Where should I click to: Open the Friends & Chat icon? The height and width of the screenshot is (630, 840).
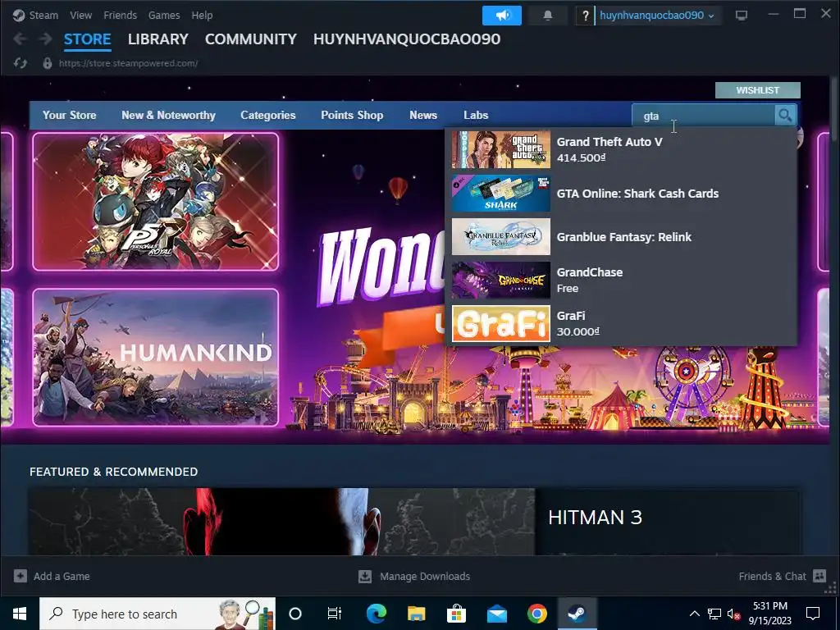(x=819, y=576)
